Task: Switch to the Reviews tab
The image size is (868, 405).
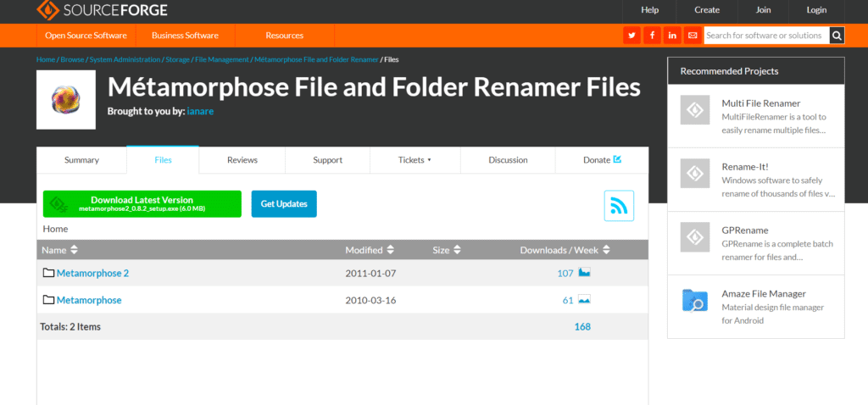Action: [242, 160]
